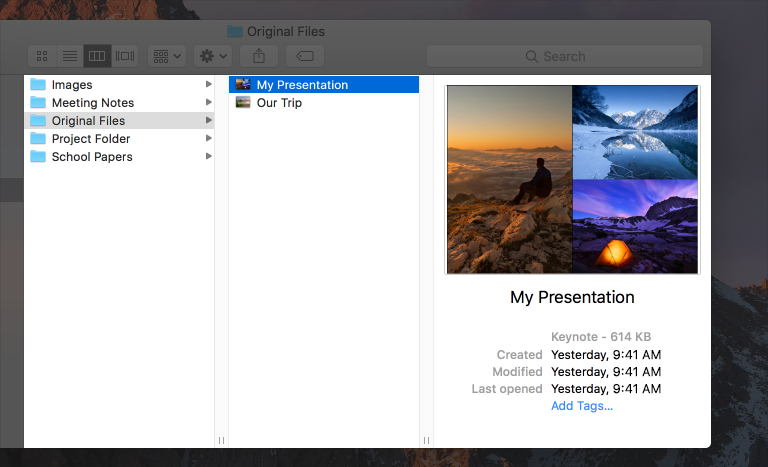Click the Created date value

[606, 354]
